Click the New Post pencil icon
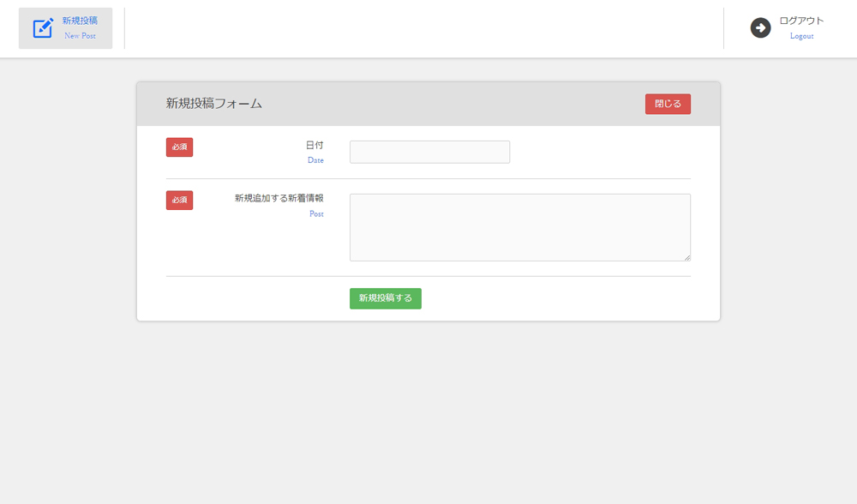This screenshot has width=857, height=504. pyautogui.click(x=43, y=28)
